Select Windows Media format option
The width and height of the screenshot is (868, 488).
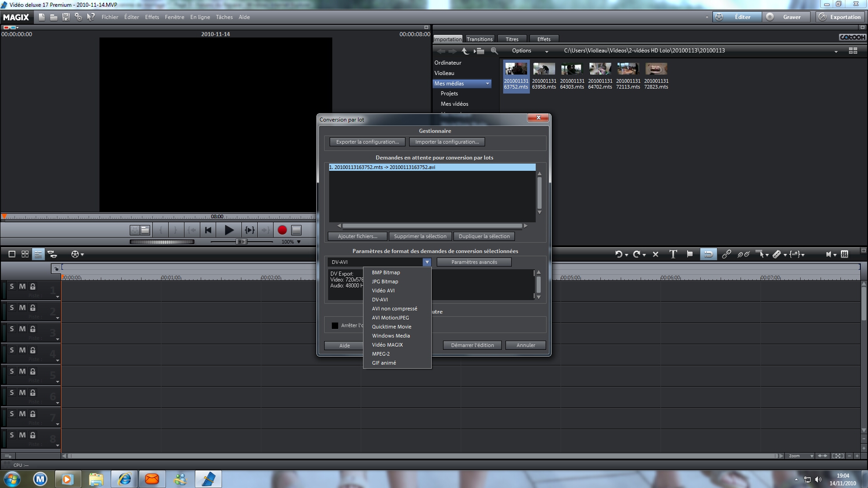point(397,336)
